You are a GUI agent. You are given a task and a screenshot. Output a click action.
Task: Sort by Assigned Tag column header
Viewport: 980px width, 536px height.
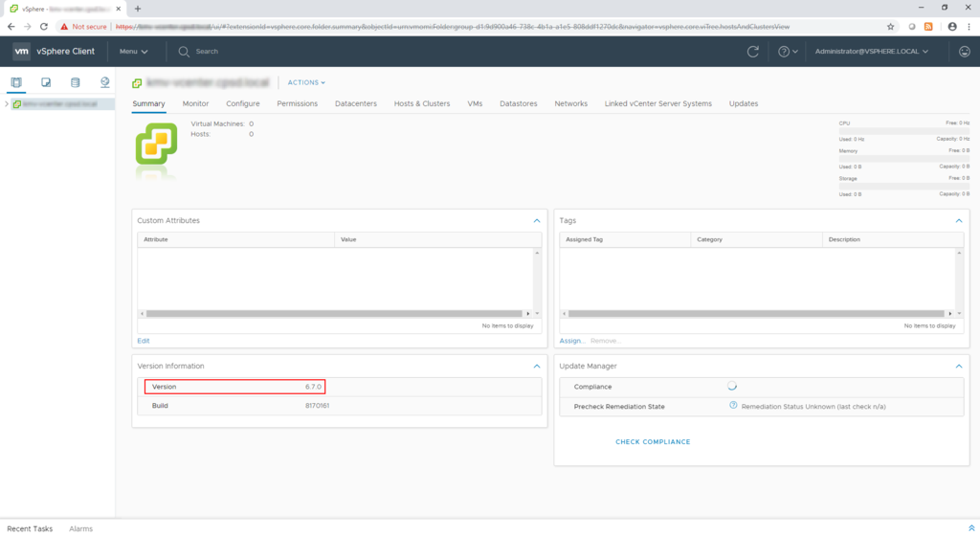[x=625, y=239]
